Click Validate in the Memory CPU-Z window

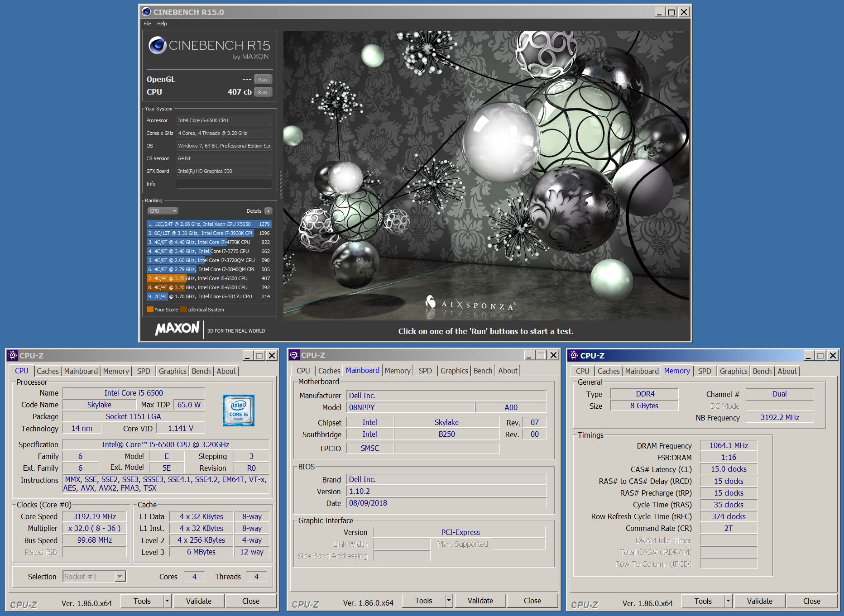(759, 601)
